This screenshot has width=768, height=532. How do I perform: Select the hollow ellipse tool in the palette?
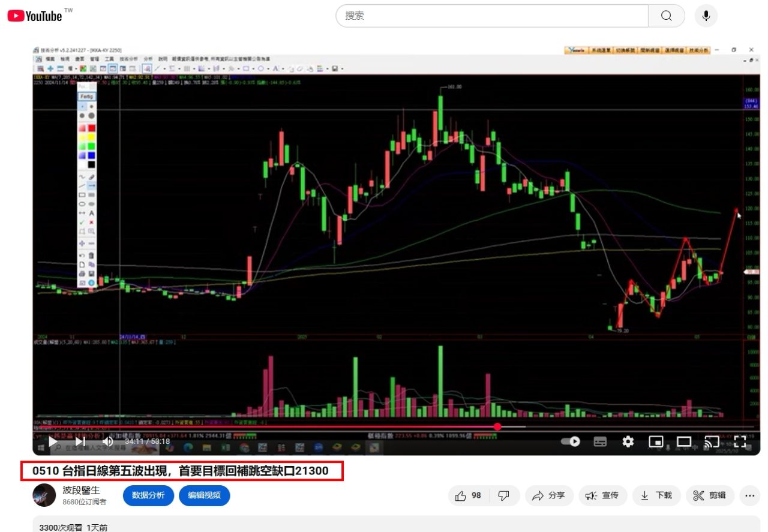click(82, 204)
